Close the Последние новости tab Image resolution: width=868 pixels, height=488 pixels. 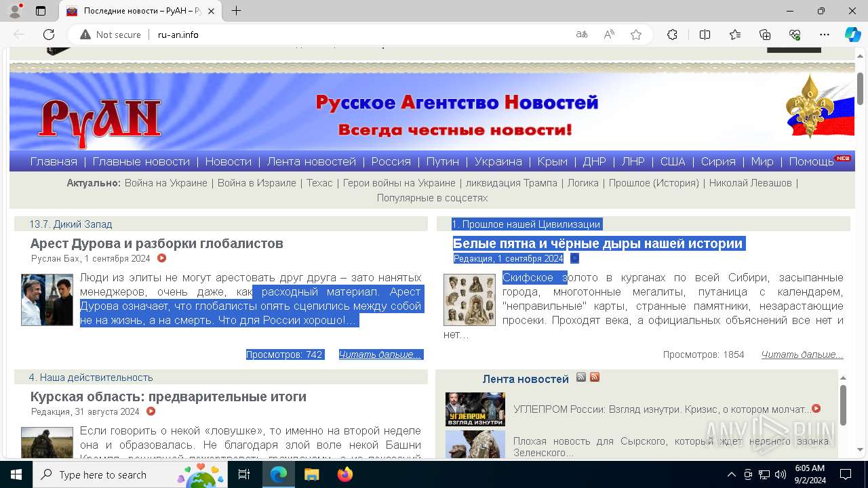pyautogui.click(x=212, y=11)
